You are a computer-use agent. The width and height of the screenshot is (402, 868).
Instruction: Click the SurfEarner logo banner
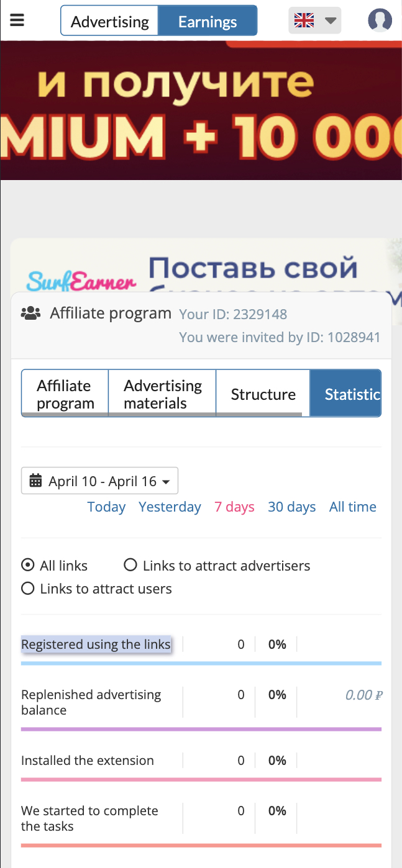[x=81, y=281]
